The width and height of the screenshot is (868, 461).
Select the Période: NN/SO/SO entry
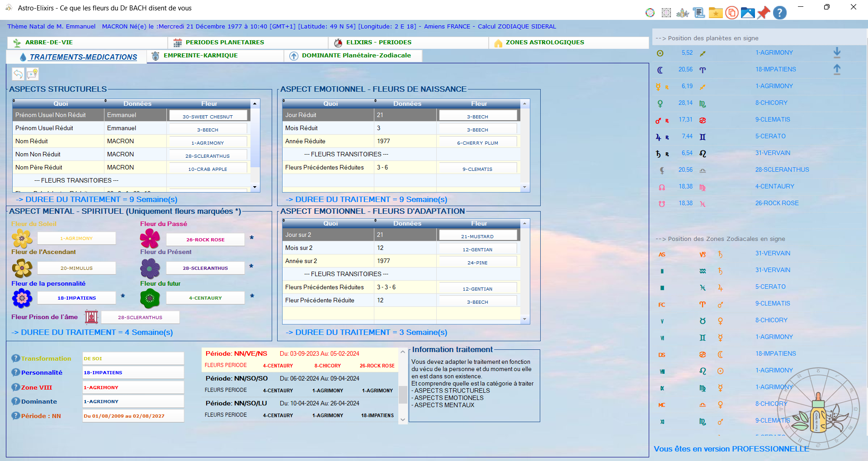(x=300, y=384)
